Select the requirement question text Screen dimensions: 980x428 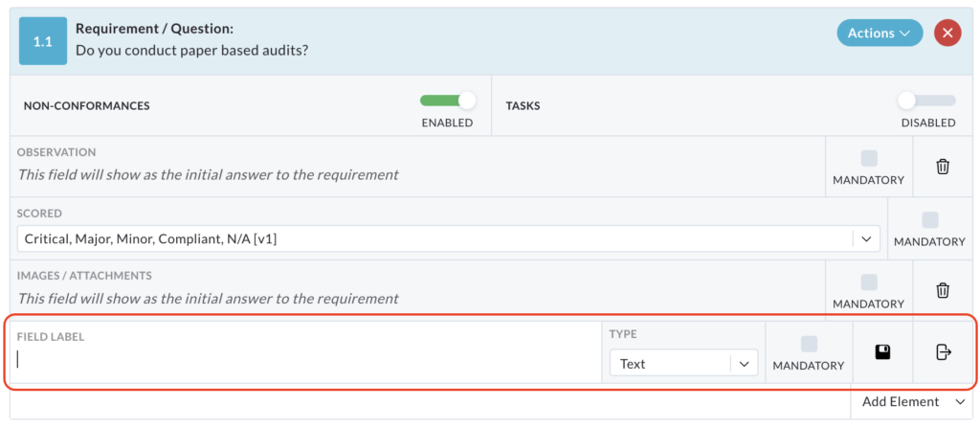pos(191,50)
